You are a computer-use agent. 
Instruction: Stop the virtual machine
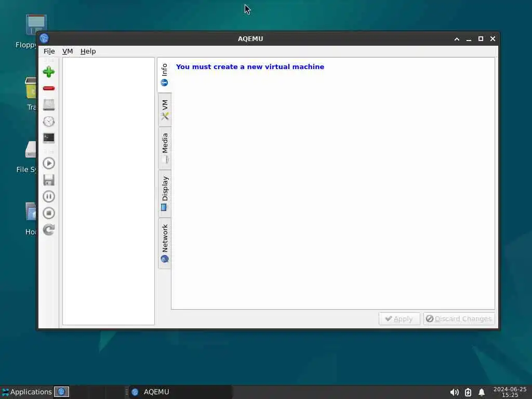coord(48,213)
